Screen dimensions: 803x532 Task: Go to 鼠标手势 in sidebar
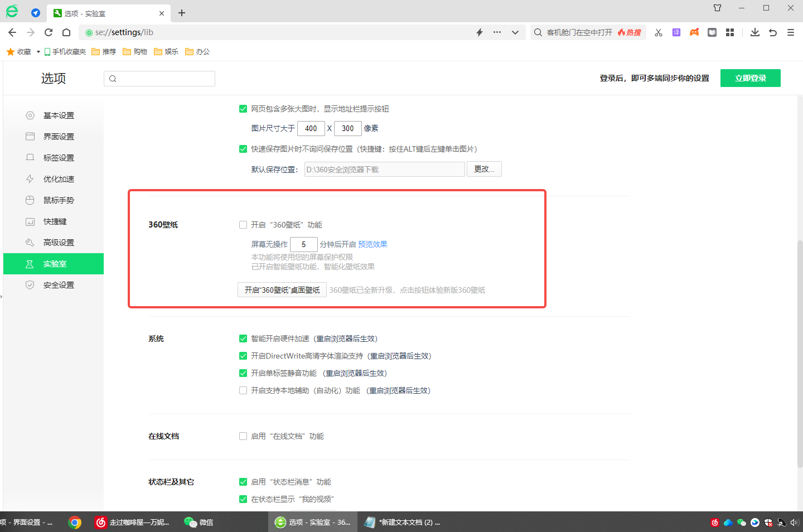[54, 200]
